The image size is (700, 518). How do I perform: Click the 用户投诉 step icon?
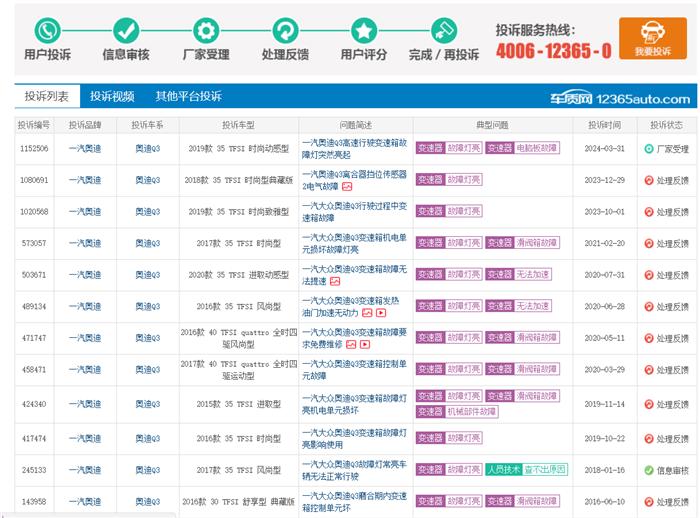(x=47, y=29)
